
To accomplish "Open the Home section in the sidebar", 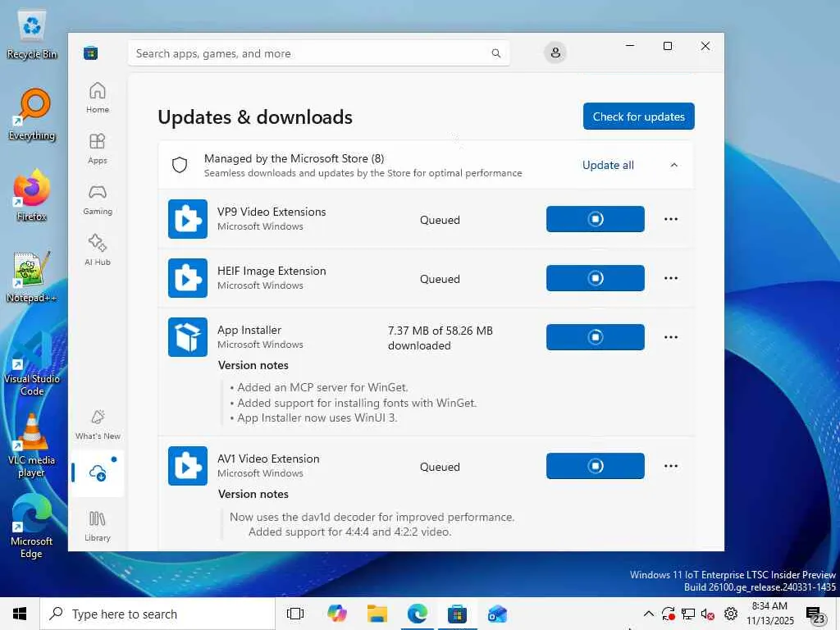I will 98,98.
